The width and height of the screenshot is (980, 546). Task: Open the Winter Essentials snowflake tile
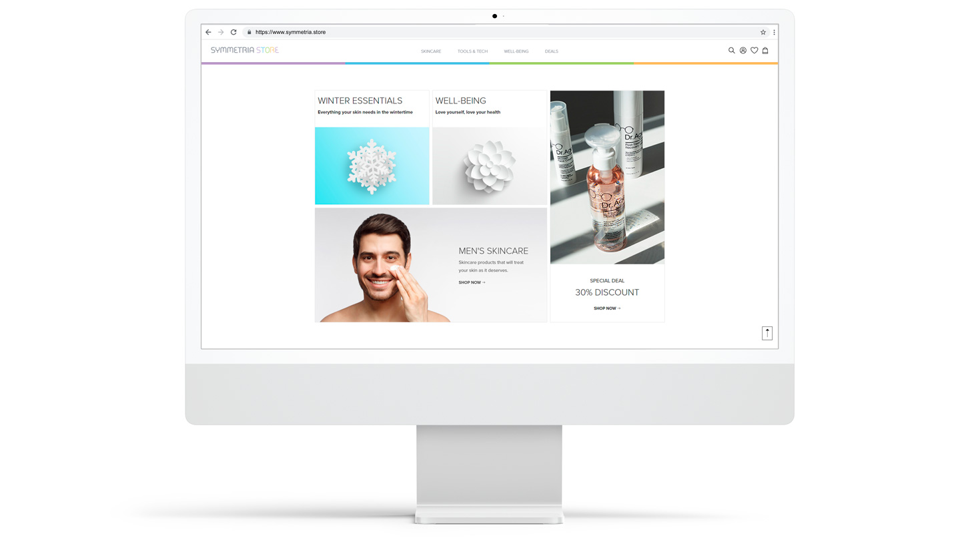[372, 166]
